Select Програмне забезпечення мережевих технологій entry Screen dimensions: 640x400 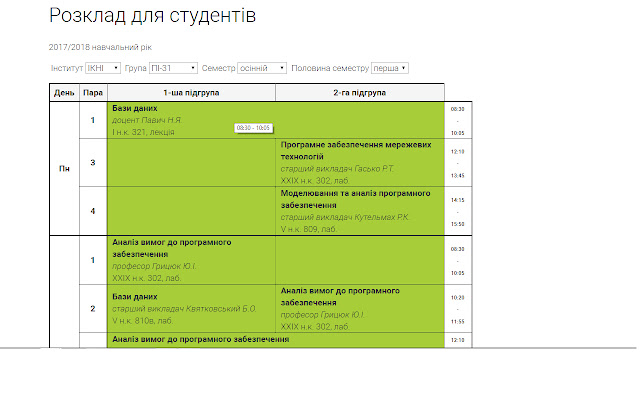point(360,162)
